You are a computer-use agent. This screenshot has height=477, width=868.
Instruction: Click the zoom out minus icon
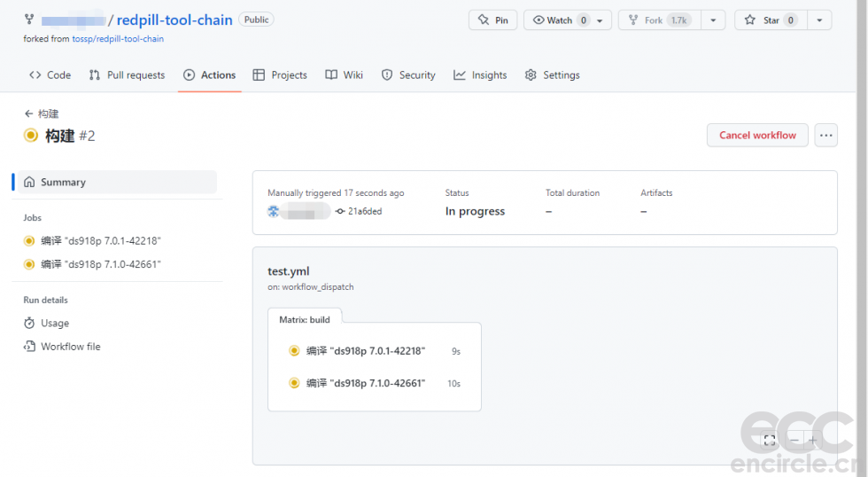(794, 441)
